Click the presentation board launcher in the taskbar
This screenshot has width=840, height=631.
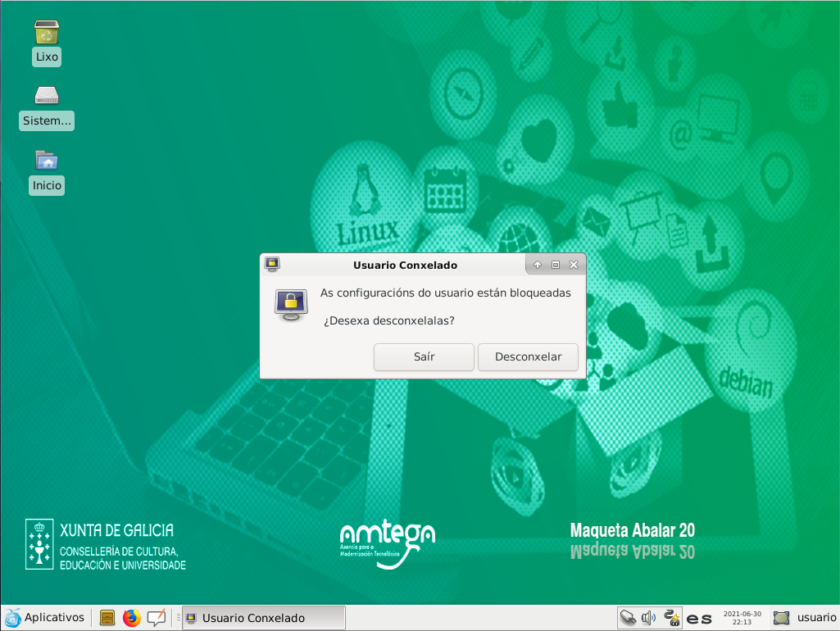[x=156, y=618]
